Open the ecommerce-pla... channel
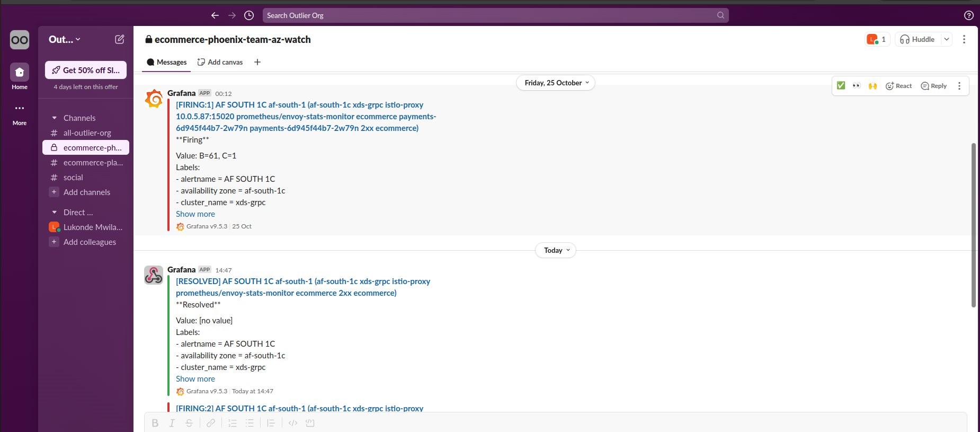980x432 pixels. click(86, 162)
